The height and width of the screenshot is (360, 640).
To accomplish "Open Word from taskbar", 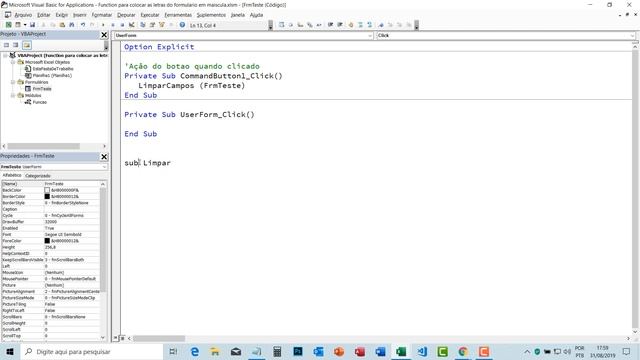I will click(380, 351).
